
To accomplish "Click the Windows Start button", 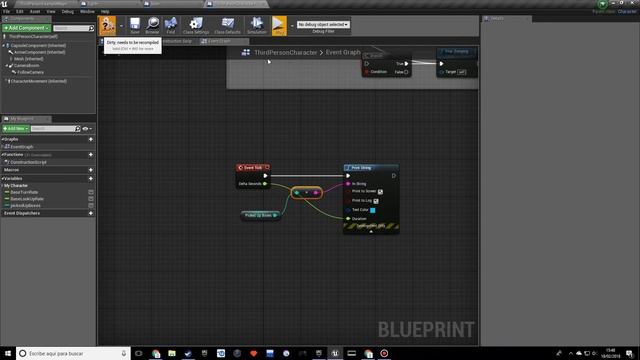I will [x=8, y=353].
